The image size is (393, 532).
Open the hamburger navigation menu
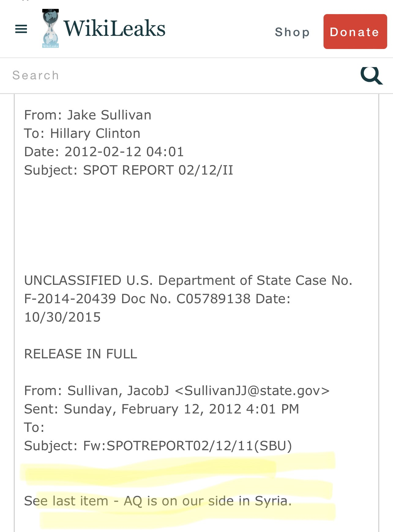click(x=21, y=29)
